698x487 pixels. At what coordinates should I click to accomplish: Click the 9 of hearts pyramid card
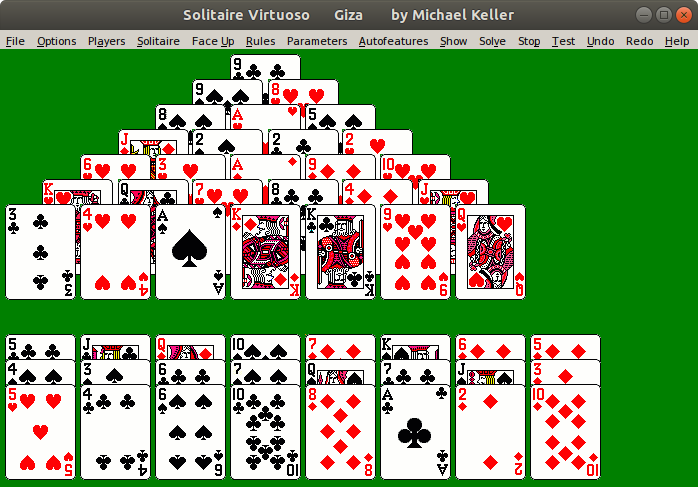[416, 252]
